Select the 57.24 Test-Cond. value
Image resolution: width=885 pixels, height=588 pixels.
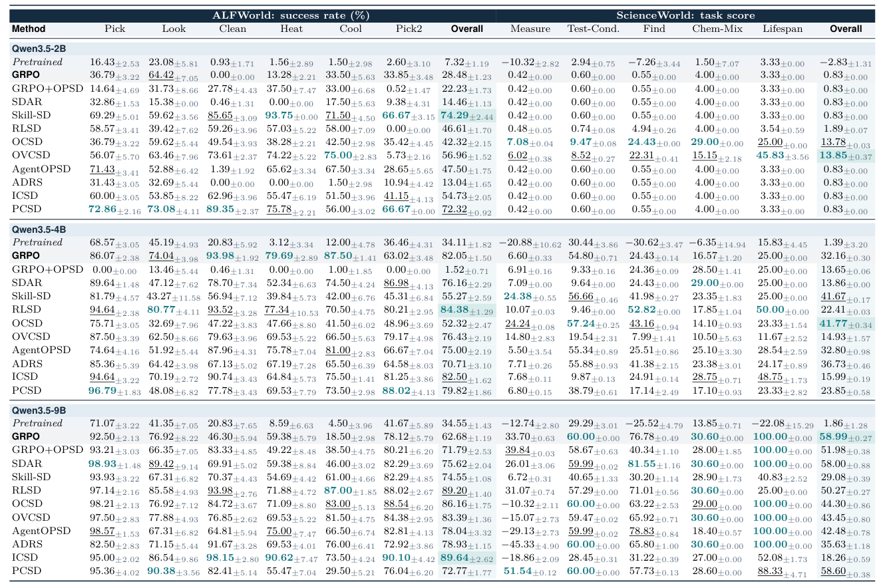[594, 323]
